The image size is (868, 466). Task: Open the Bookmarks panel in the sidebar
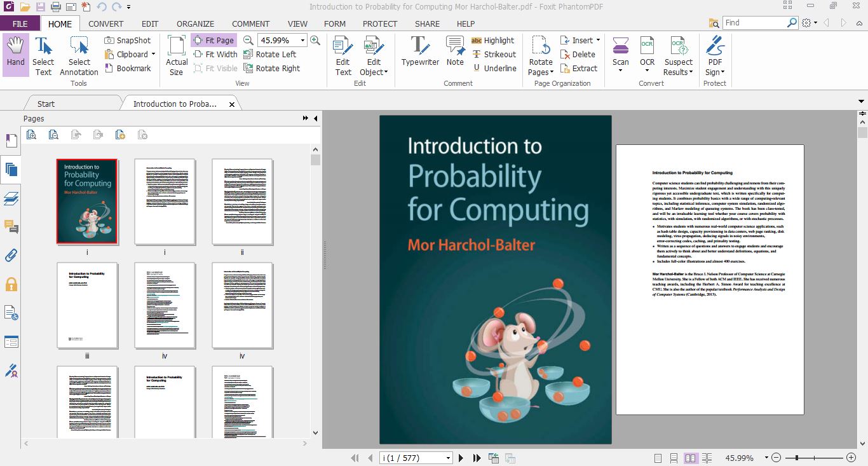11,140
